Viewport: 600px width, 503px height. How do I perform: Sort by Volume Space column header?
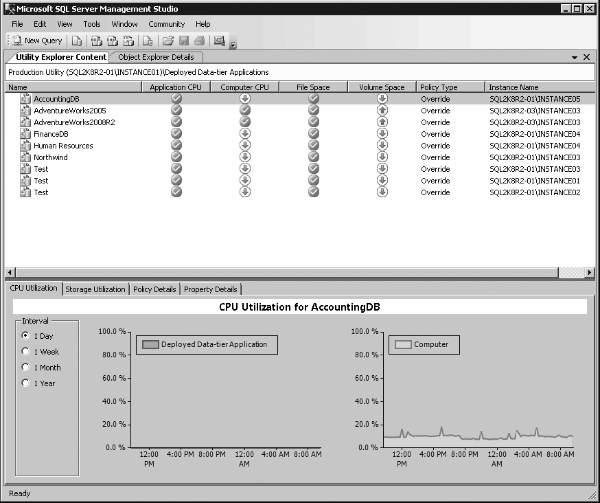[x=382, y=87]
